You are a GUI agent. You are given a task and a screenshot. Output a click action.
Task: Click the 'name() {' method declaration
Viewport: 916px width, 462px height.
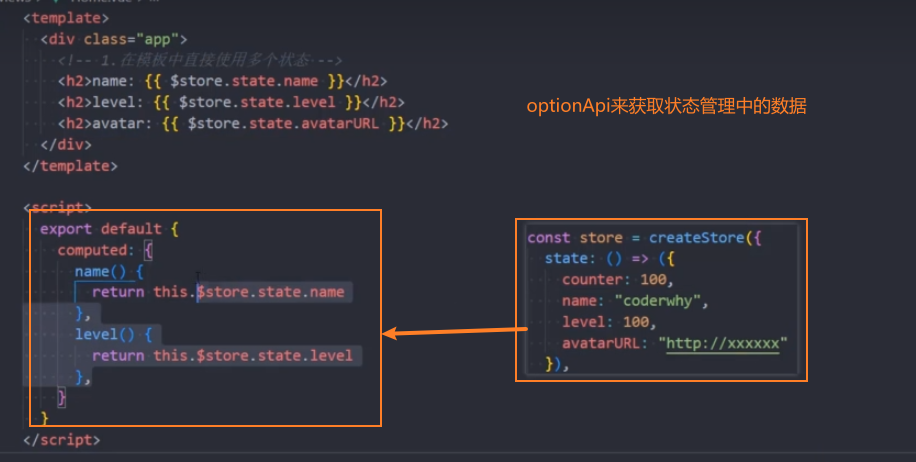pos(109,272)
